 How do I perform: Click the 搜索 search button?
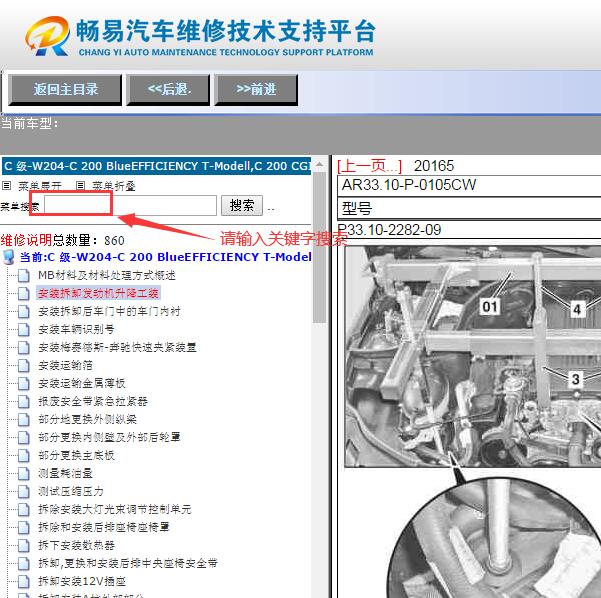pyautogui.click(x=242, y=205)
